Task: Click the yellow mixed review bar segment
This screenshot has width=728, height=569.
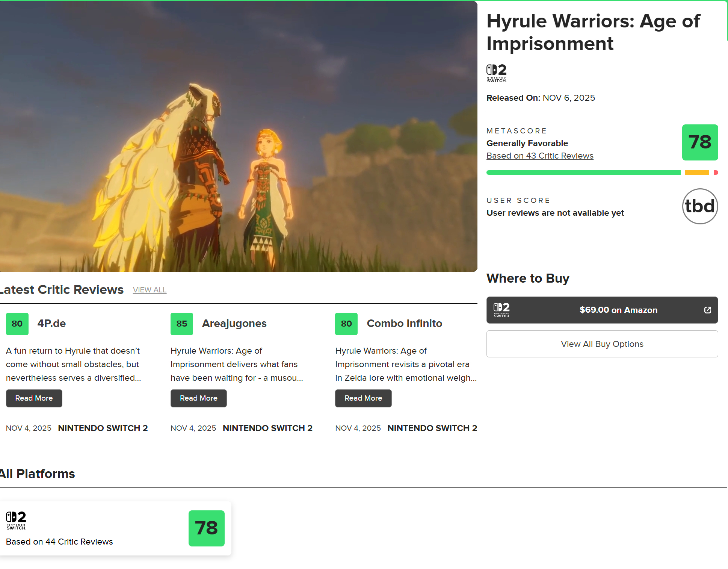Action: (696, 173)
